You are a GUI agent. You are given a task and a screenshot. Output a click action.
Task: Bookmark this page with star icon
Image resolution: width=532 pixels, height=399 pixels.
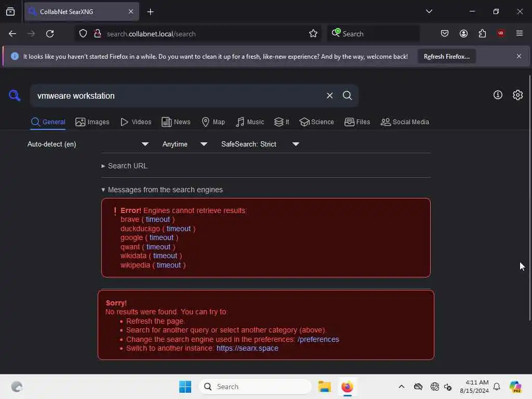[x=313, y=34]
